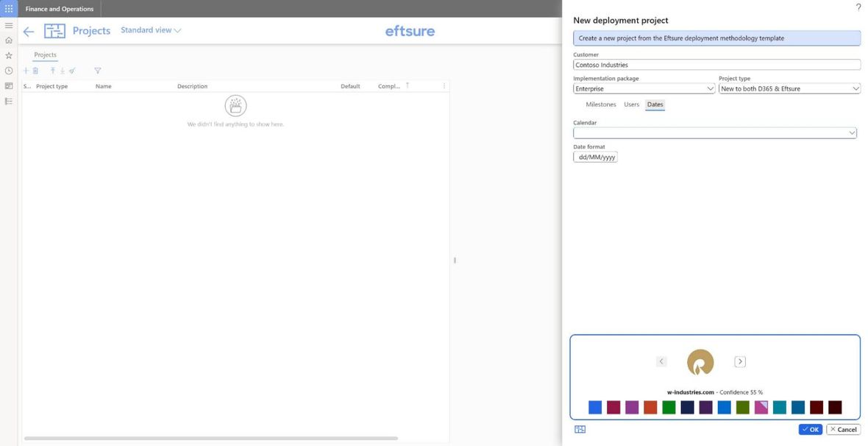868x446 pixels.
Task: Switch to the Milestones tab
Action: 601,105
